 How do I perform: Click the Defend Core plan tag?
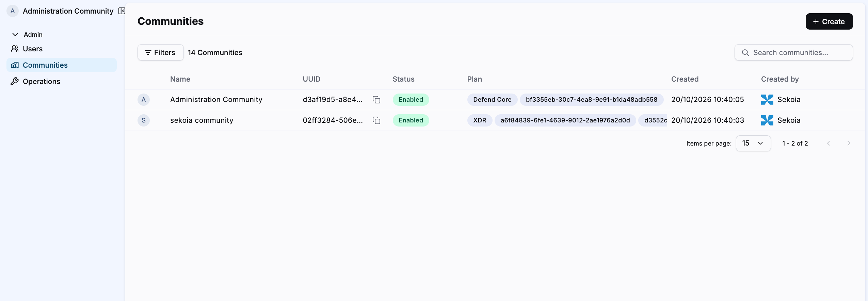click(492, 100)
